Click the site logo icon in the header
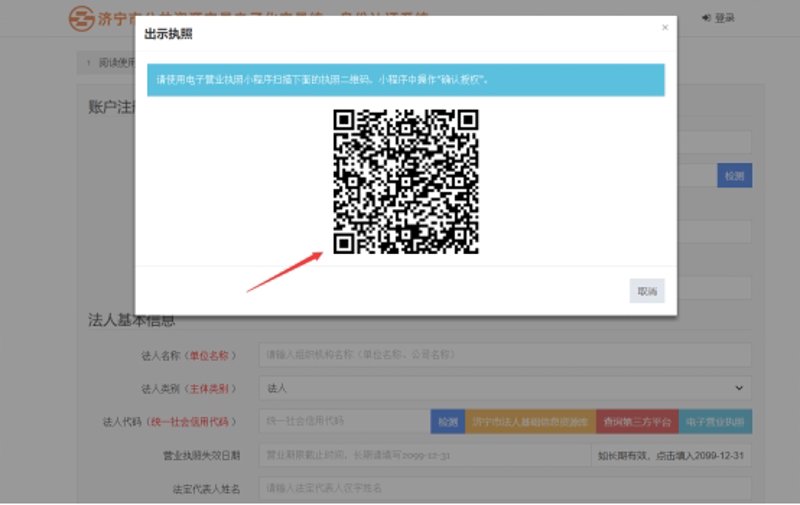This screenshot has height=505, width=800. tap(82, 19)
